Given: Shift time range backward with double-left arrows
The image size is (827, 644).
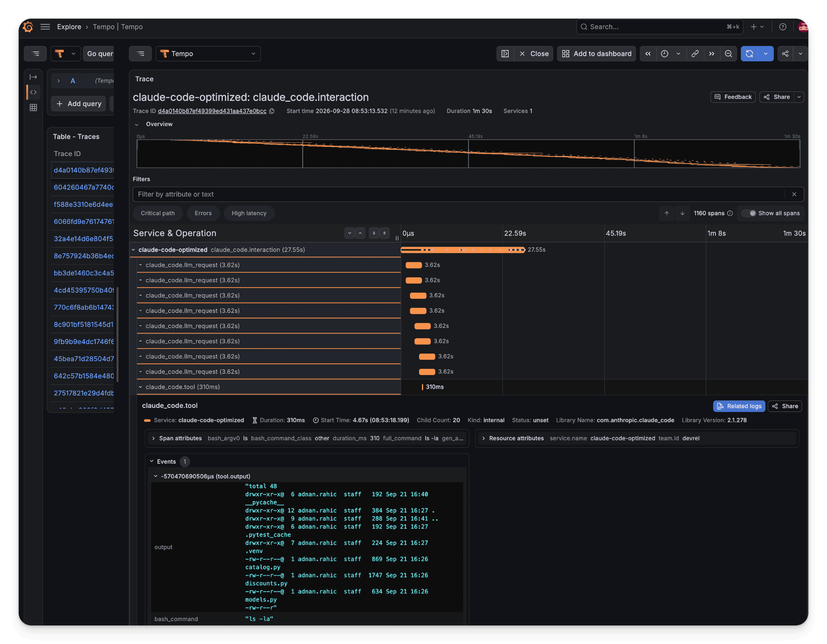Looking at the screenshot, I should pos(648,54).
